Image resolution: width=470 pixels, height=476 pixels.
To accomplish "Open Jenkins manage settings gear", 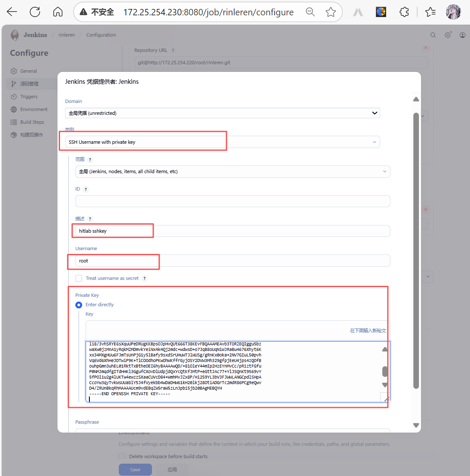I will click(447, 35).
